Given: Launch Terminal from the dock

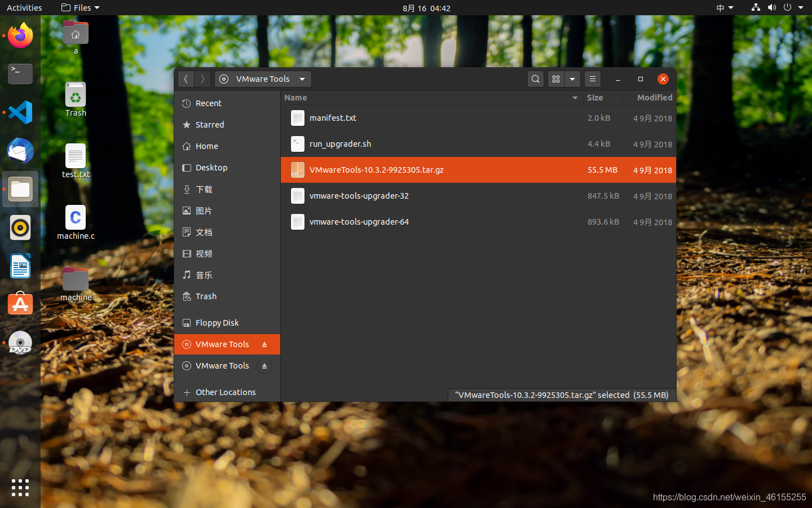Looking at the screenshot, I should point(20,74).
